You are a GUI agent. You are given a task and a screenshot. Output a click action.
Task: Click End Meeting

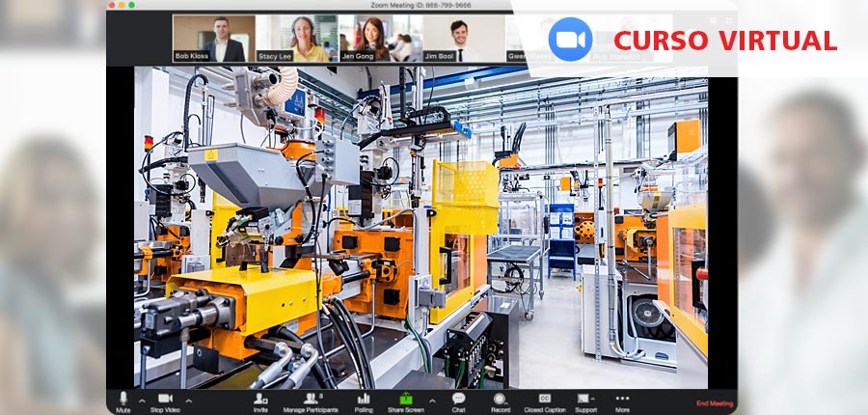click(715, 403)
